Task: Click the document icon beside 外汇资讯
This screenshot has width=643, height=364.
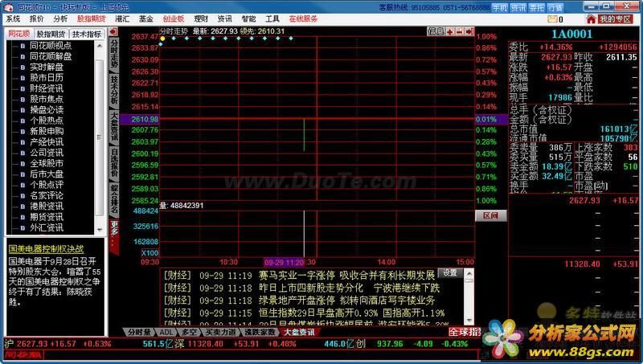Action: pos(23,228)
